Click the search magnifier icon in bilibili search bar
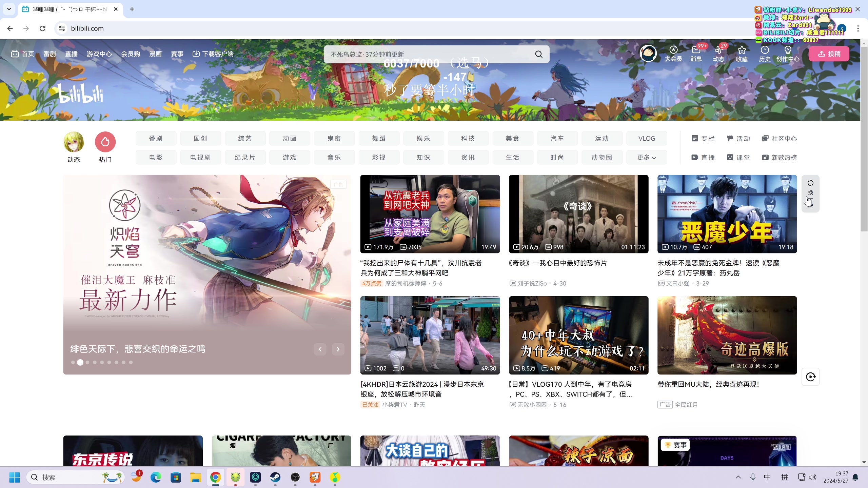Screen dimensions: 868x488 click(538, 54)
